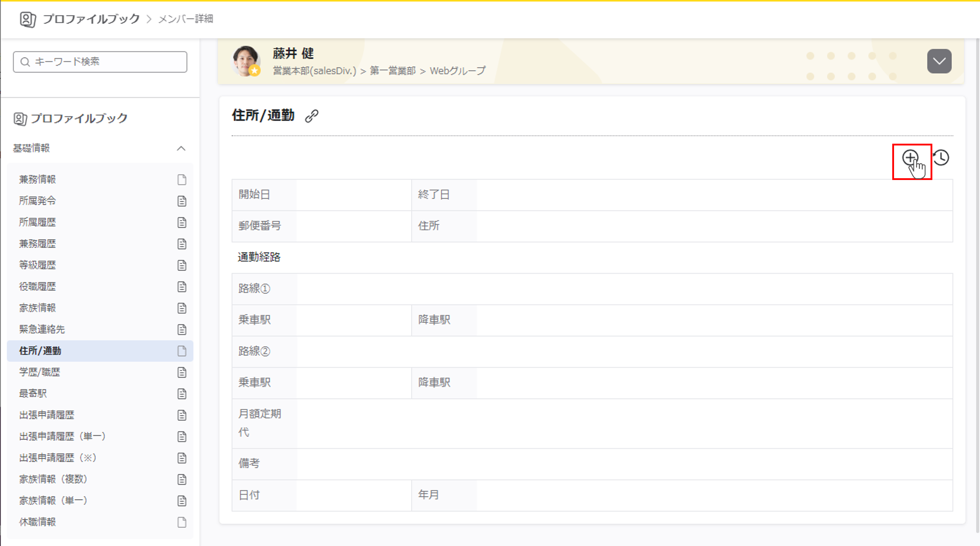Select the 住所/通勤 sheet
This screenshot has width=980, height=546.
[x=100, y=351]
